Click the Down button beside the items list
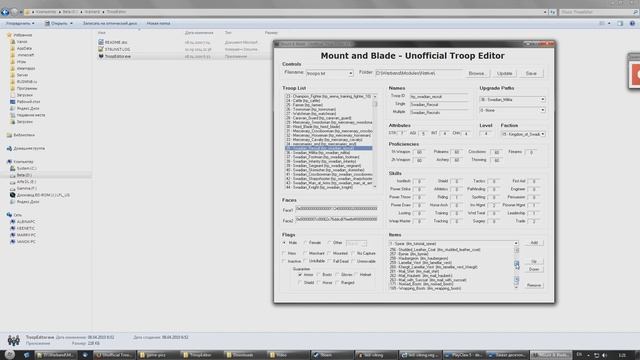 (534, 269)
